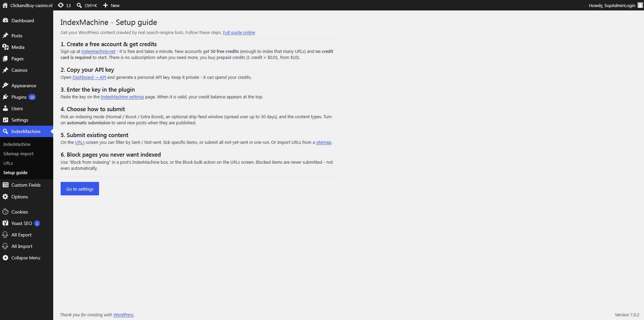The width and height of the screenshot is (644, 320).
Task: Click the update count 13 in admin bar
Action: tap(68, 5)
